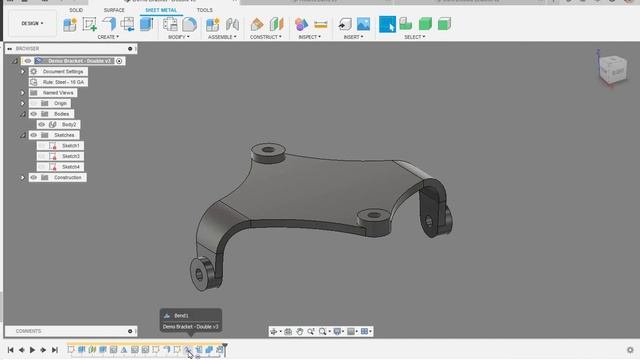This screenshot has width=640, height=360.
Task: Choose Select Body priority icon
Action: [425, 24]
